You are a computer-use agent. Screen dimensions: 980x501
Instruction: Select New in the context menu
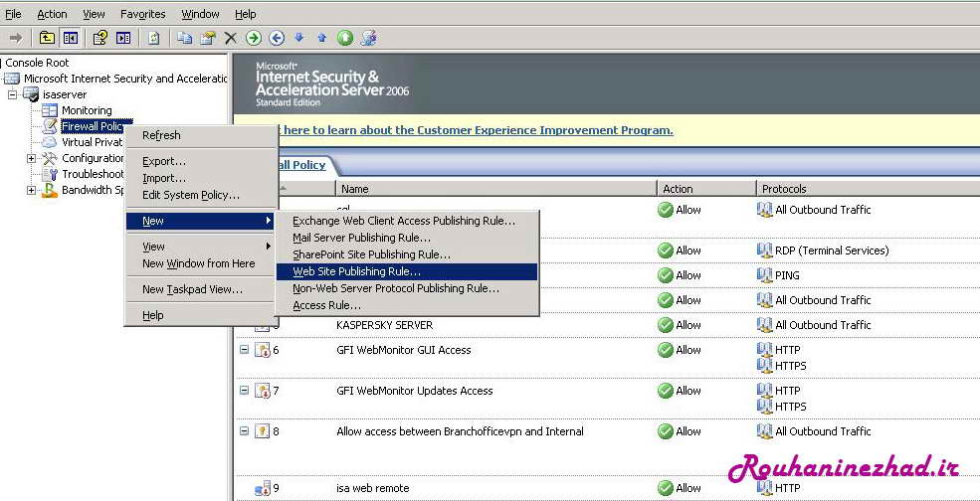[x=201, y=221]
